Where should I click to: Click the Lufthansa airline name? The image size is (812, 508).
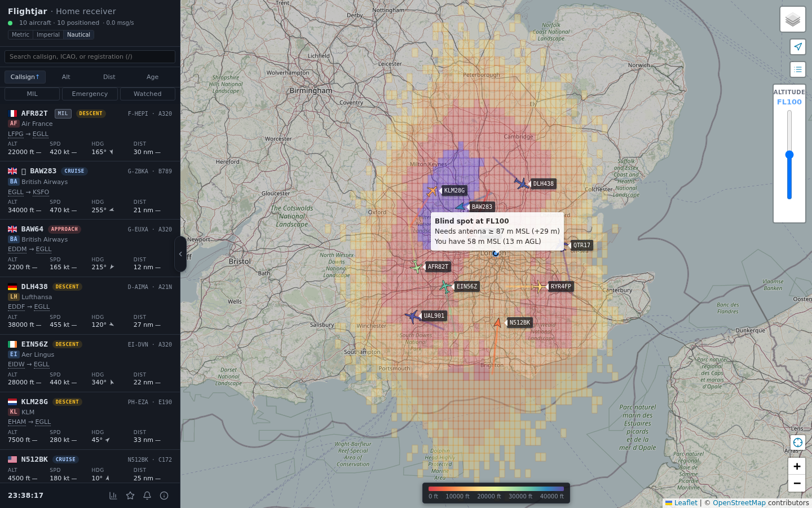click(37, 297)
